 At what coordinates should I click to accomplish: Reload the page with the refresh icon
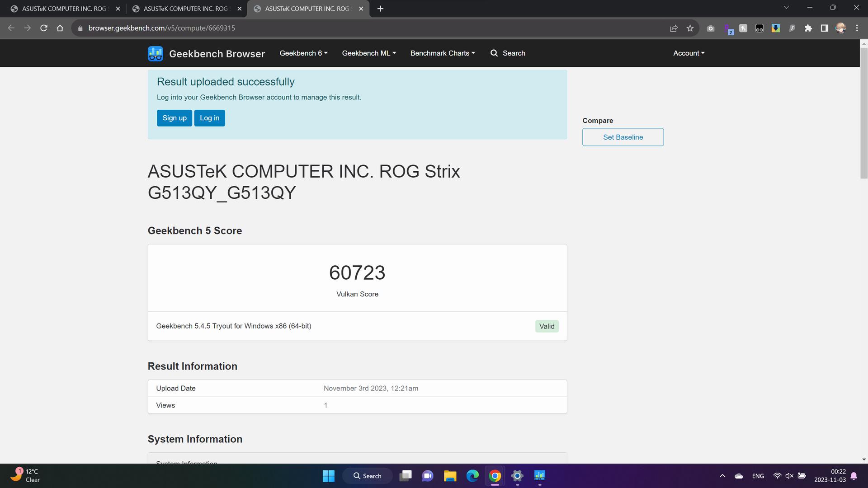44,28
